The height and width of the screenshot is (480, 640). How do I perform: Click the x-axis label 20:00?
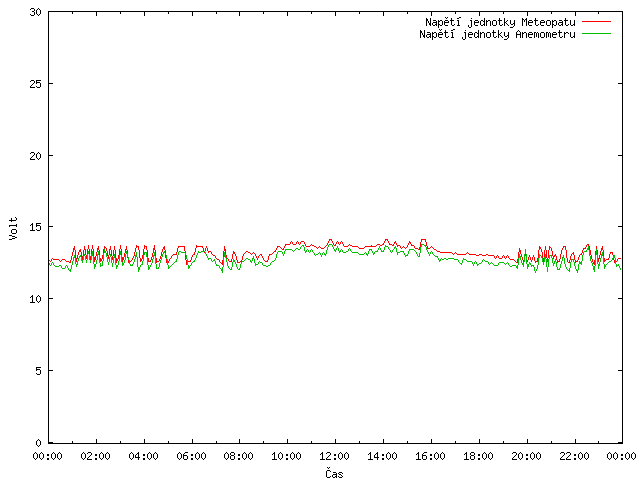527,456
